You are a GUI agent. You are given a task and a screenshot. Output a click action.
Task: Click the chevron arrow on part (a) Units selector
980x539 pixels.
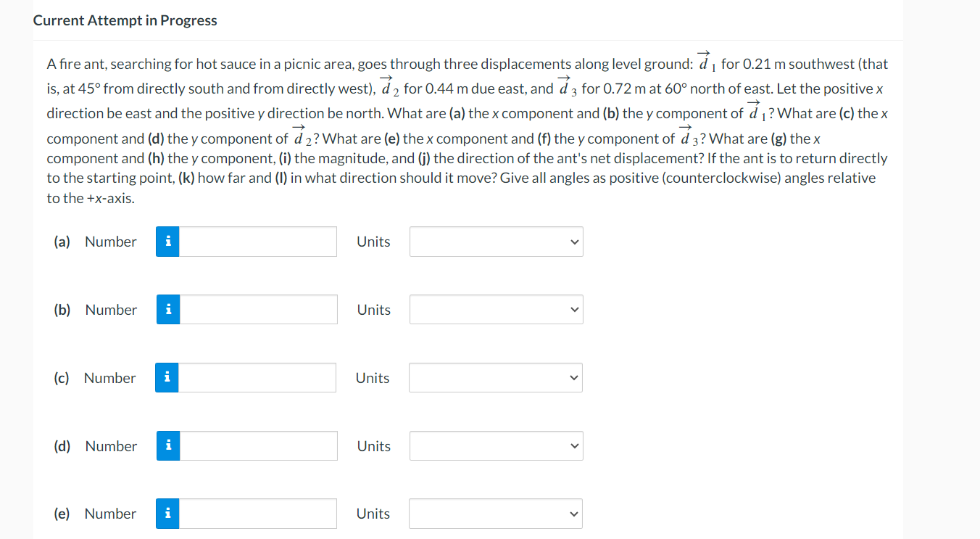[573, 242]
